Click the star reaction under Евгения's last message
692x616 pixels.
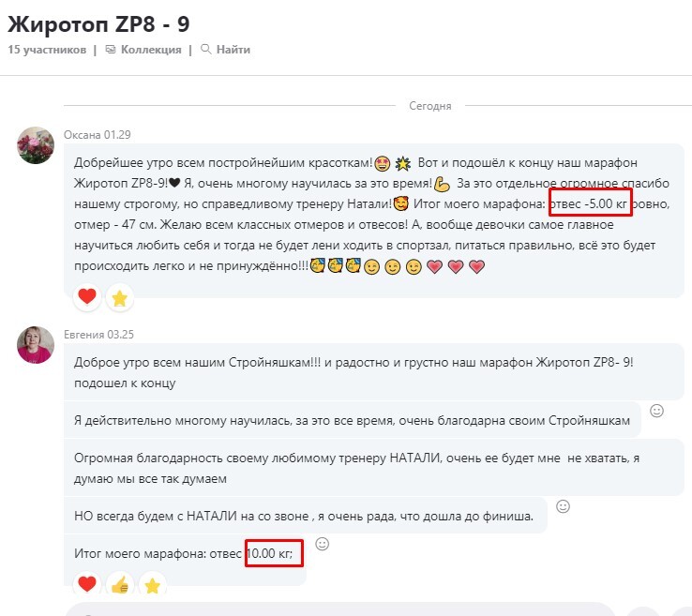pos(152,586)
